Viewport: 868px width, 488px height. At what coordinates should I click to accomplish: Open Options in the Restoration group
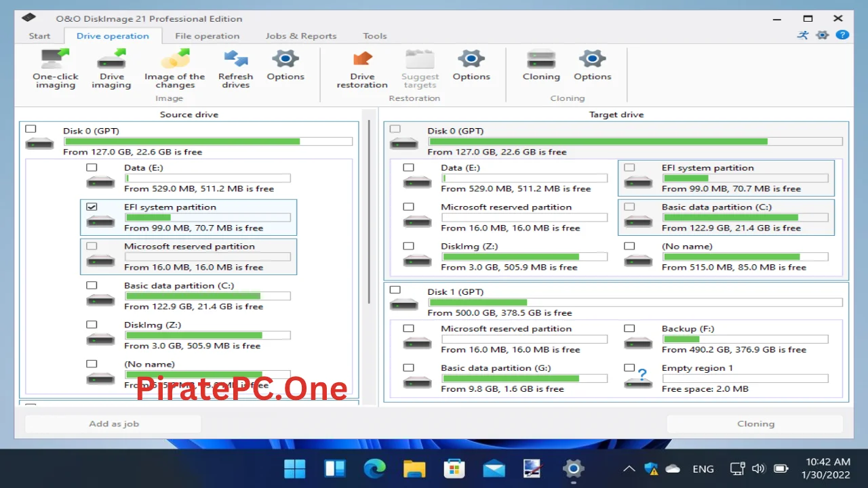(471, 65)
